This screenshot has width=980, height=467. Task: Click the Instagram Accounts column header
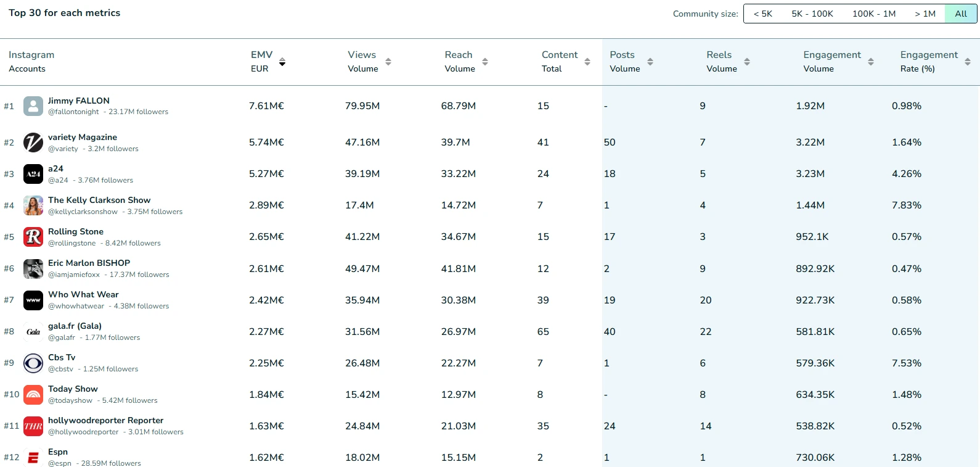click(x=31, y=62)
